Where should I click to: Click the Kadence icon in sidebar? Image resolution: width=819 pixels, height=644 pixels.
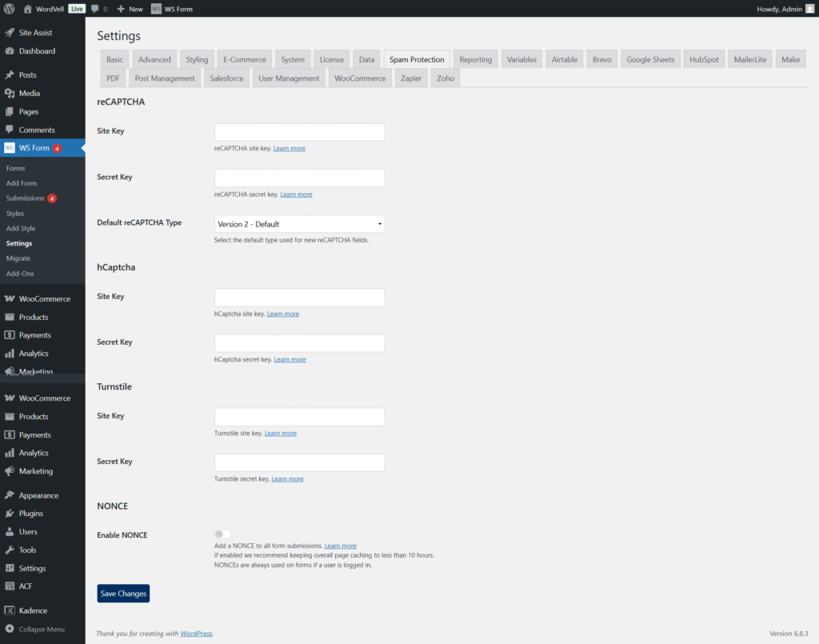pyautogui.click(x=10, y=610)
